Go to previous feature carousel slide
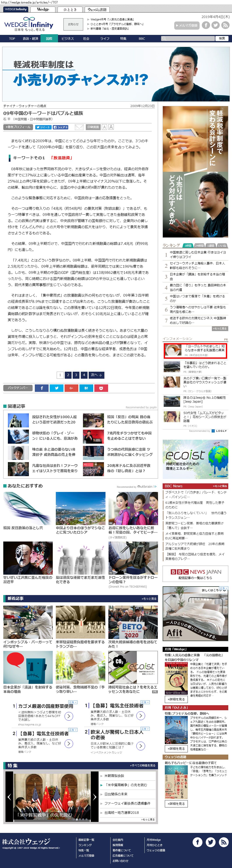The image size is (232, 868). point(9,797)
